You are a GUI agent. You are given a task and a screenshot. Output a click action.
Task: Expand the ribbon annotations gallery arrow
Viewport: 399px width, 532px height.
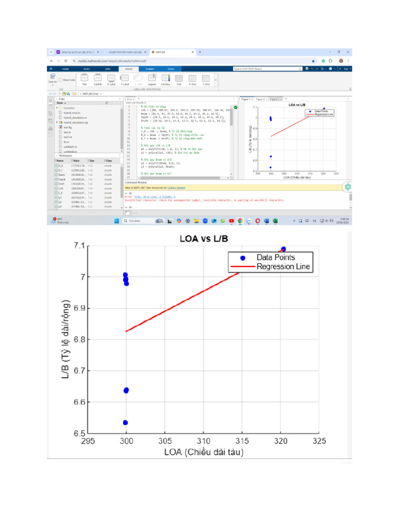point(216,80)
